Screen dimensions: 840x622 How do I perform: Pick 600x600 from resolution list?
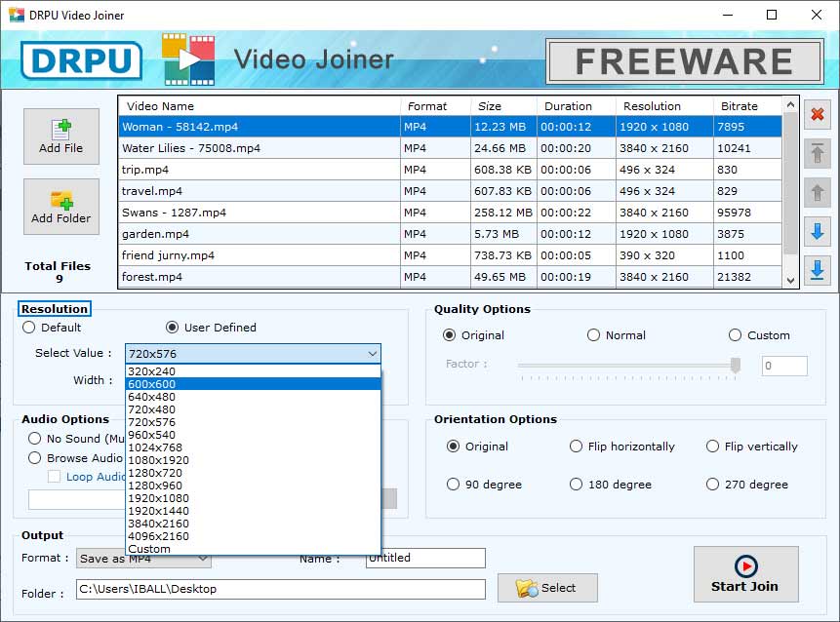coord(253,384)
